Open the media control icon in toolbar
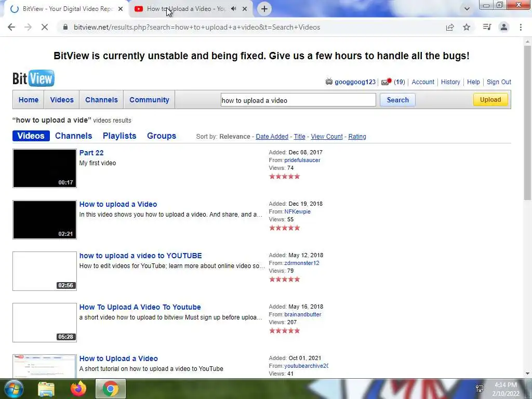The width and height of the screenshot is (532, 399). pyautogui.click(x=487, y=27)
